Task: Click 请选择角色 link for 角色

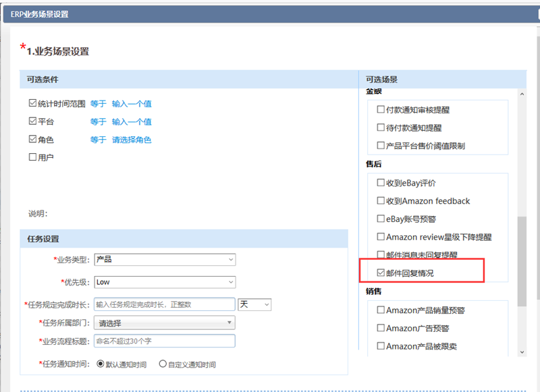Action: pos(132,140)
